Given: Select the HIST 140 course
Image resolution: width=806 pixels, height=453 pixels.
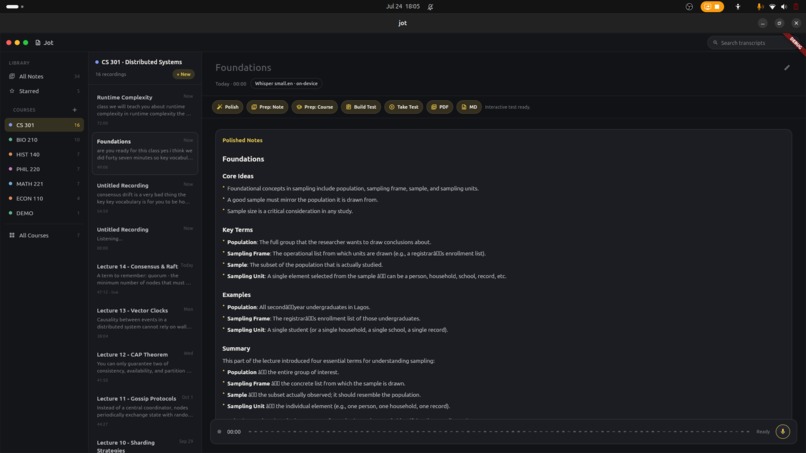Looking at the screenshot, I should [44, 154].
